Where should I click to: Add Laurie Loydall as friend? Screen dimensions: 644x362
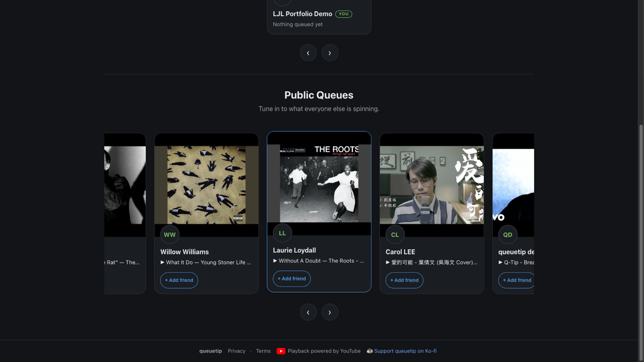pos(292,279)
